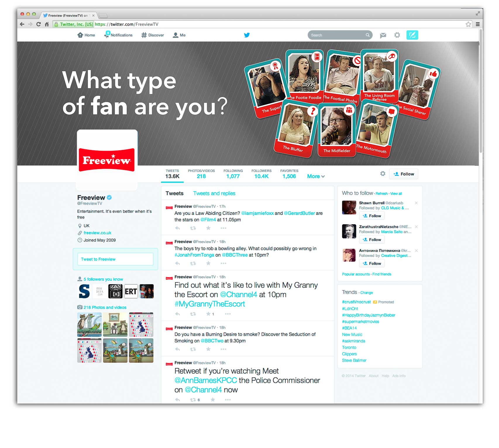Click the Twitter bird logo

[x=247, y=35]
